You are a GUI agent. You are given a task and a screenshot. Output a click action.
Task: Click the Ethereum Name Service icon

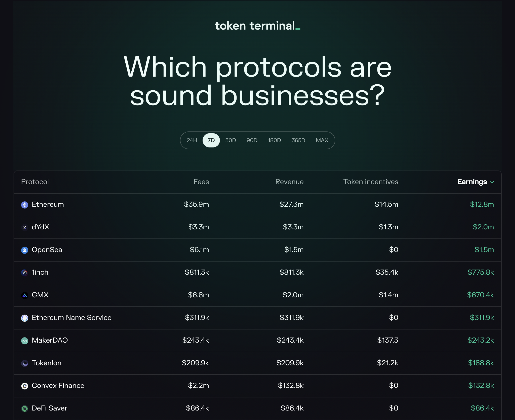point(25,318)
